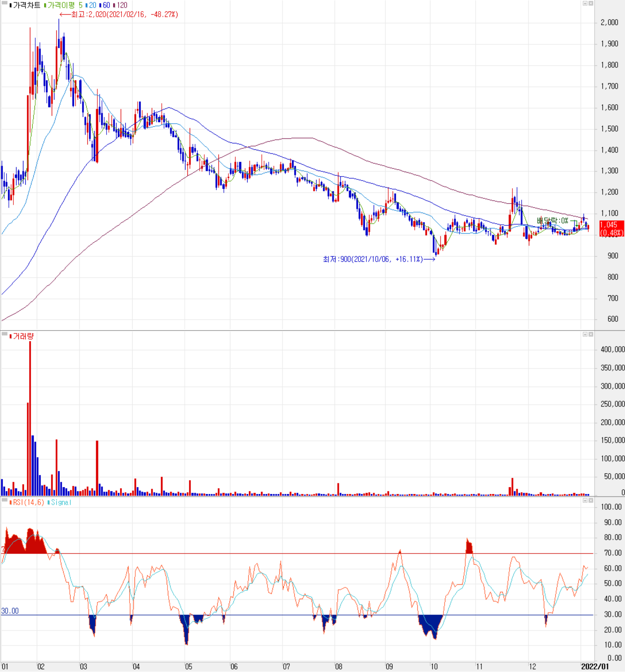Click the 거래량 volume panel maximize icon
This screenshot has height=672, width=625.
tap(585, 334)
